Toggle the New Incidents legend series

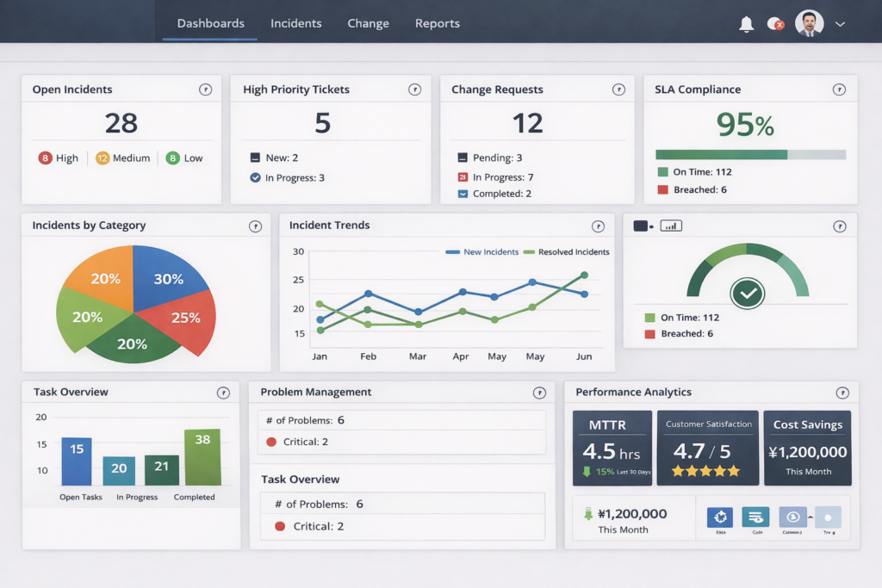(x=482, y=252)
